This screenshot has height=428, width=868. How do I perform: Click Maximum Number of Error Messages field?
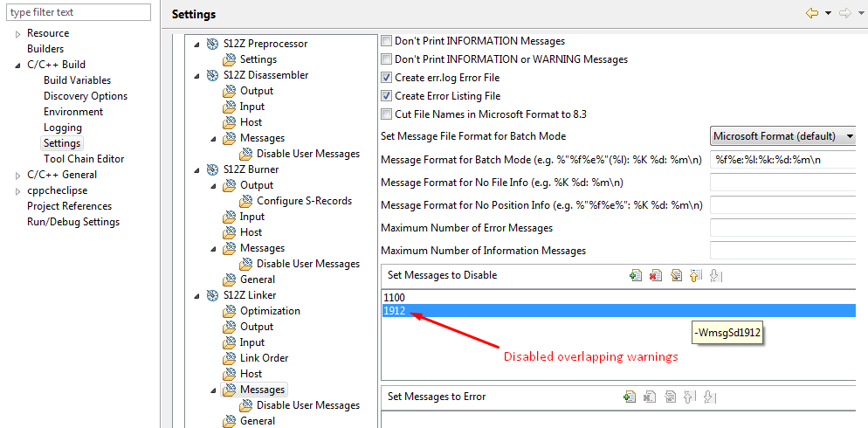click(783, 228)
